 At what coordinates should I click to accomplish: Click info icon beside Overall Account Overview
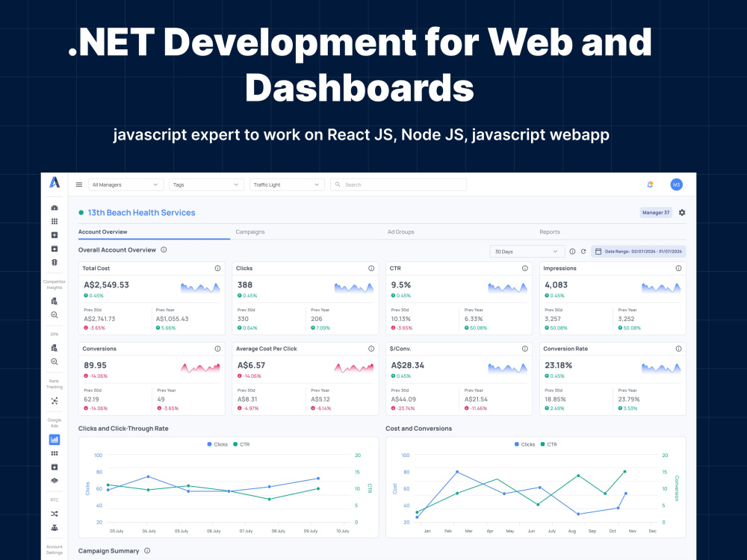pos(164,249)
